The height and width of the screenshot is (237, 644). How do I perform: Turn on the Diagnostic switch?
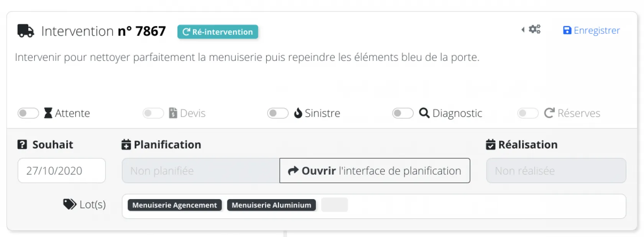point(402,113)
